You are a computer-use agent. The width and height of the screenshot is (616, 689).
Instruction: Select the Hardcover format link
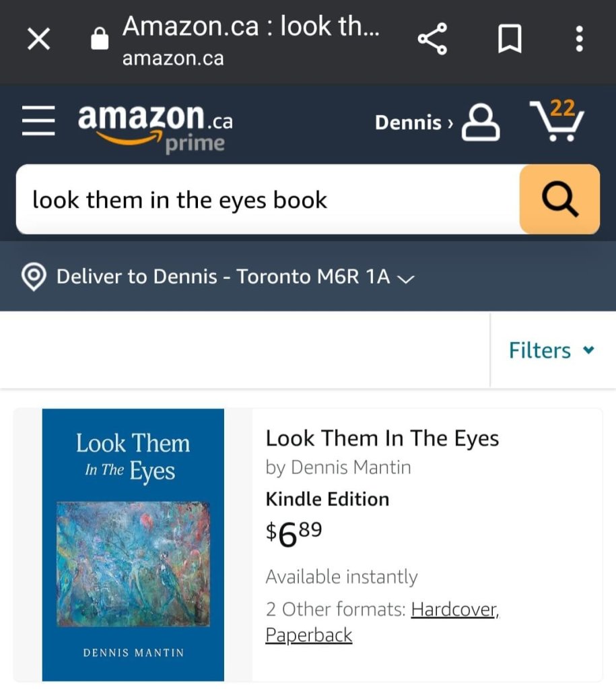454,610
